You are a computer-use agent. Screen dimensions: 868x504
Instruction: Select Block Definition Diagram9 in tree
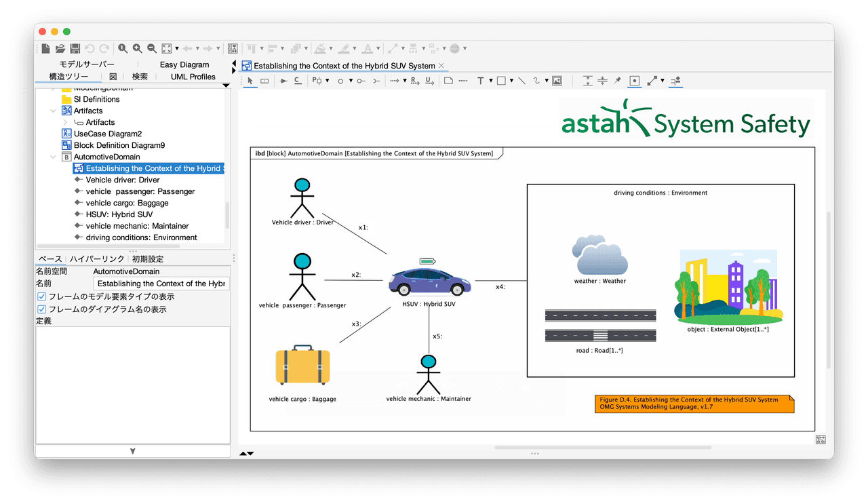tap(119, 145)
